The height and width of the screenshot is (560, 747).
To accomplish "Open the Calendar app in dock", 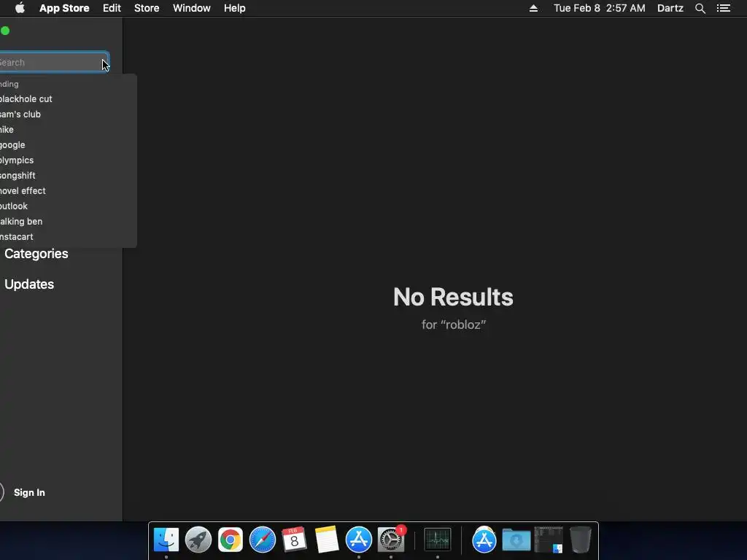I will click(x=294, y=540).
